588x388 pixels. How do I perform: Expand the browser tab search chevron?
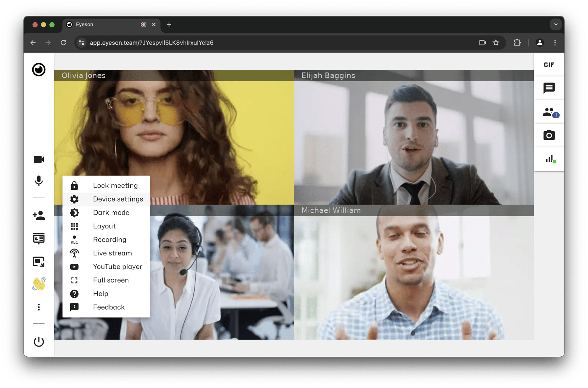[555, 24]
